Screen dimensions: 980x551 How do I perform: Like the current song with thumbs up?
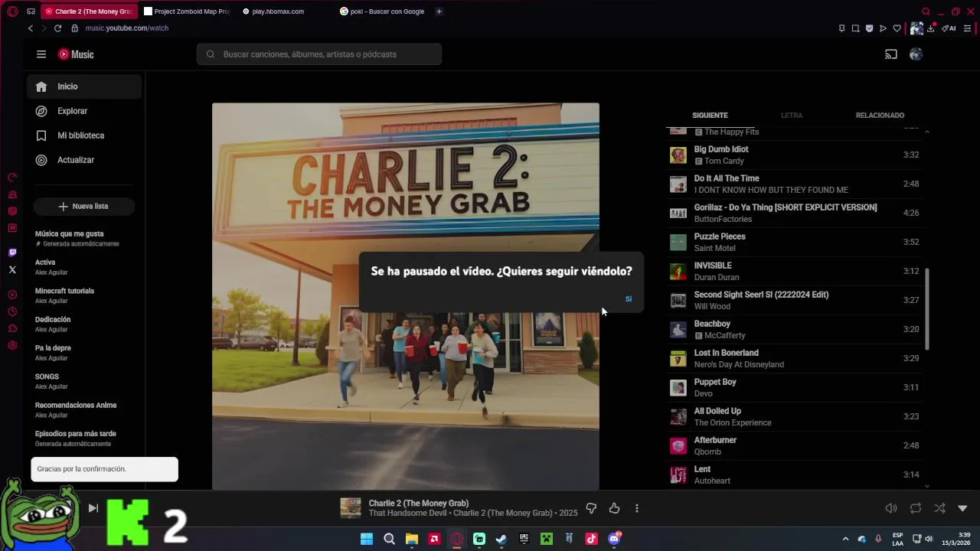tap(614, 508)
